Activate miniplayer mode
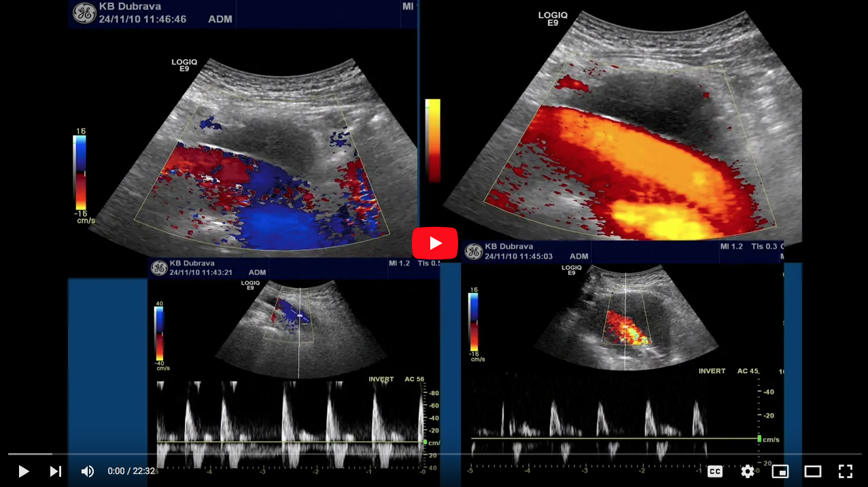Screen dimensions: 868x487 (x=780, y=471)
